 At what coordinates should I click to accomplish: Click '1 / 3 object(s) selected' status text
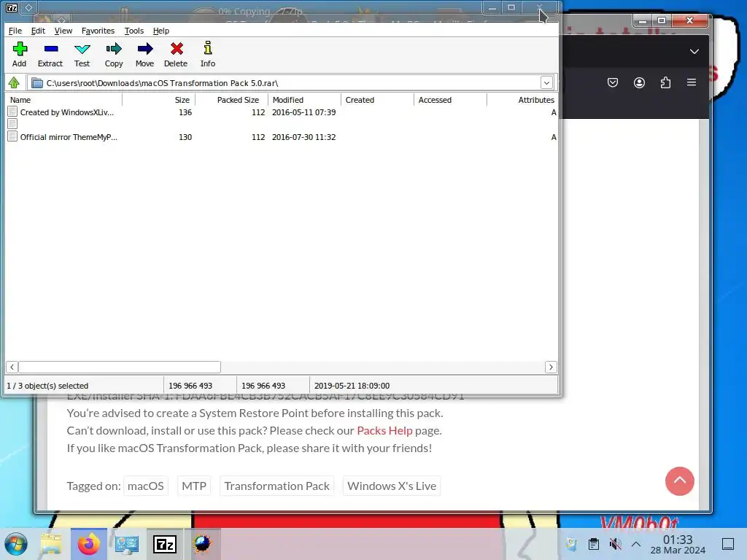pyautogui.click(x=47, y=386)
